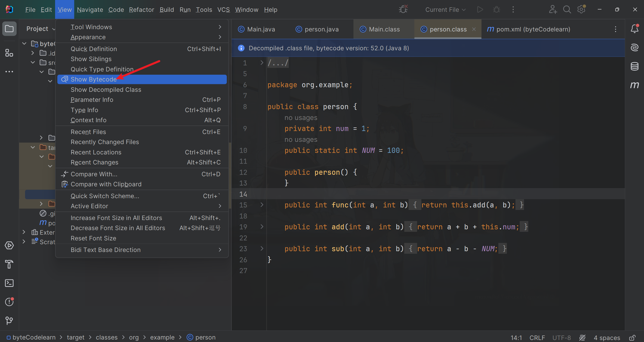Open the Database tool window
The image size is (644, 342).
pos(634,66)
